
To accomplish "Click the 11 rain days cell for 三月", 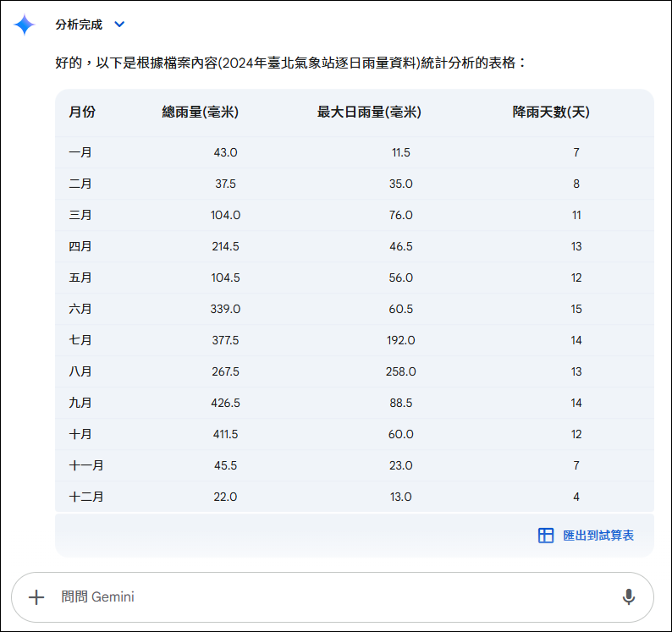I will 576,215.
